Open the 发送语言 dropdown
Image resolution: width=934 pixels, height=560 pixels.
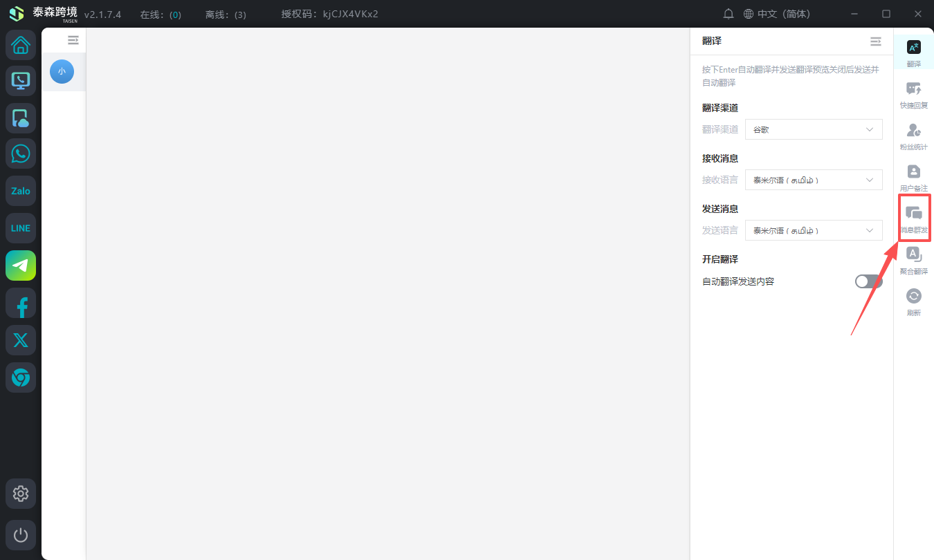(813, 230)
